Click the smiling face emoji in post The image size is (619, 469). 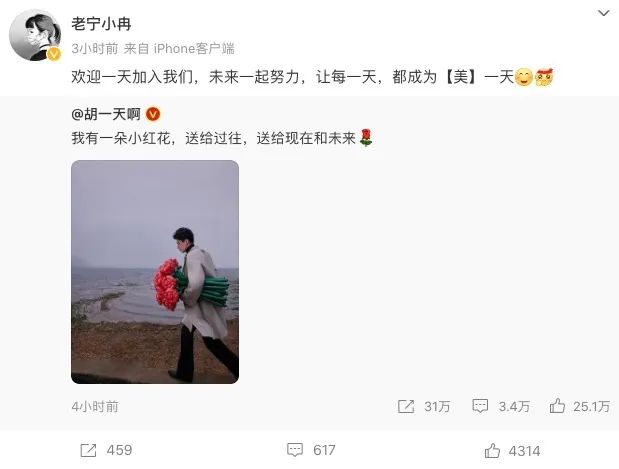pos(524,77)
